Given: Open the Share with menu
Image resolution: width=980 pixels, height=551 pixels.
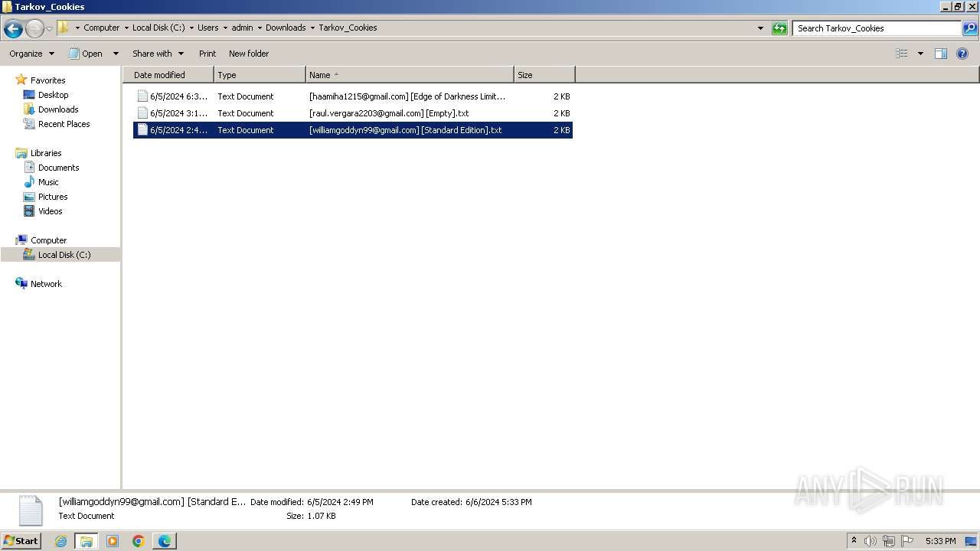Looking at the screenshot, I should tap(158, 54).
